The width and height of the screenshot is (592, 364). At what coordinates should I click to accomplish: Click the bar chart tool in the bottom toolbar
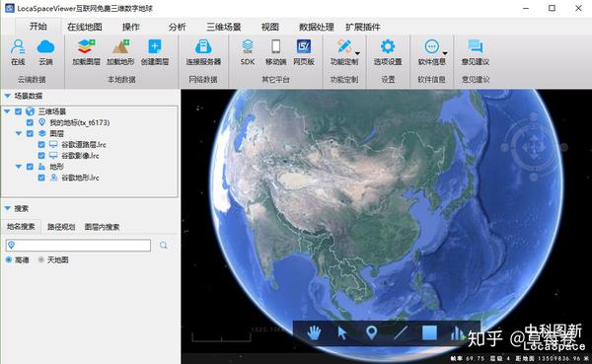(457, 332)
